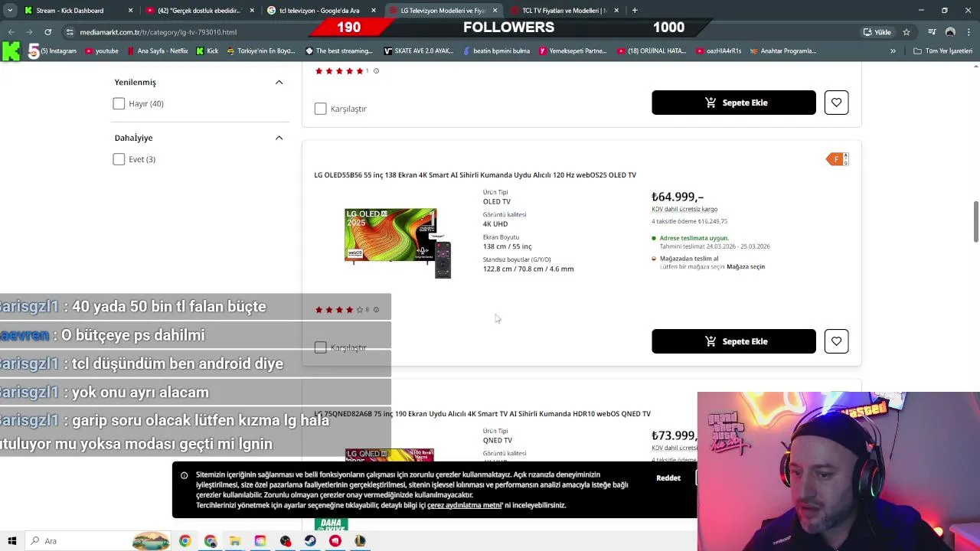
Task: Open File Explorer from taskbar
Action: (x=235, y=541)
